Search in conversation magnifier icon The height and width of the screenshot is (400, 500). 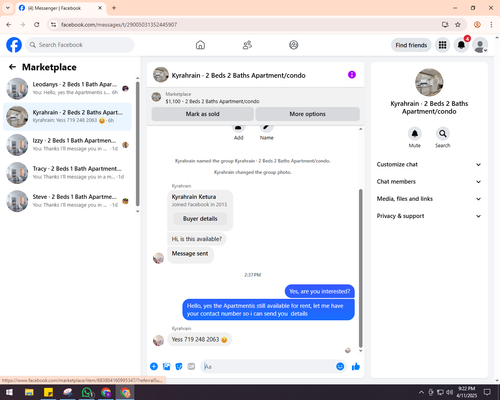(x=443, y=134)
